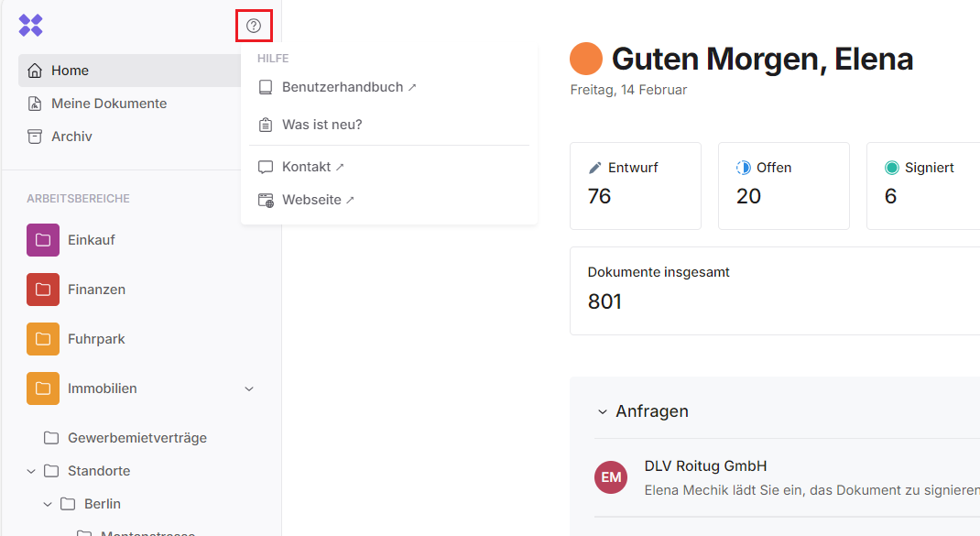Collapse the Immobilien workspace chevron
The width and height of the screenshot is (980, 536).
249,389
